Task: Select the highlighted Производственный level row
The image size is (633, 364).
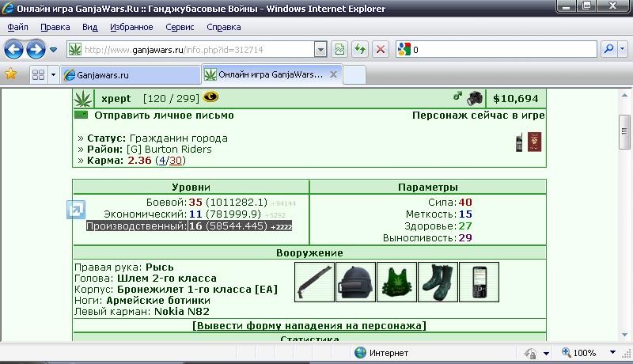Action: point(189,226)
